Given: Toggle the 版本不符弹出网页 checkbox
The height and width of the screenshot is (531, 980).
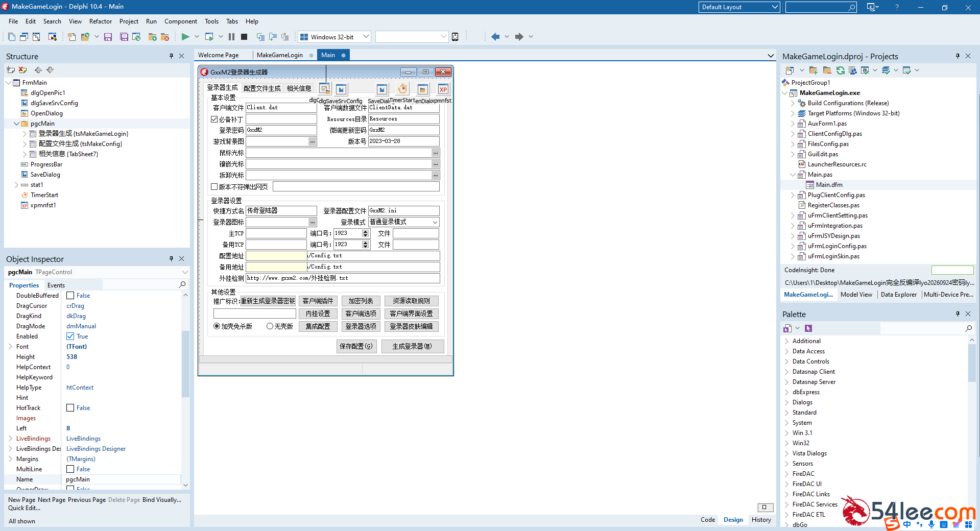Looking at the screenshot, I should click(214, 187).
